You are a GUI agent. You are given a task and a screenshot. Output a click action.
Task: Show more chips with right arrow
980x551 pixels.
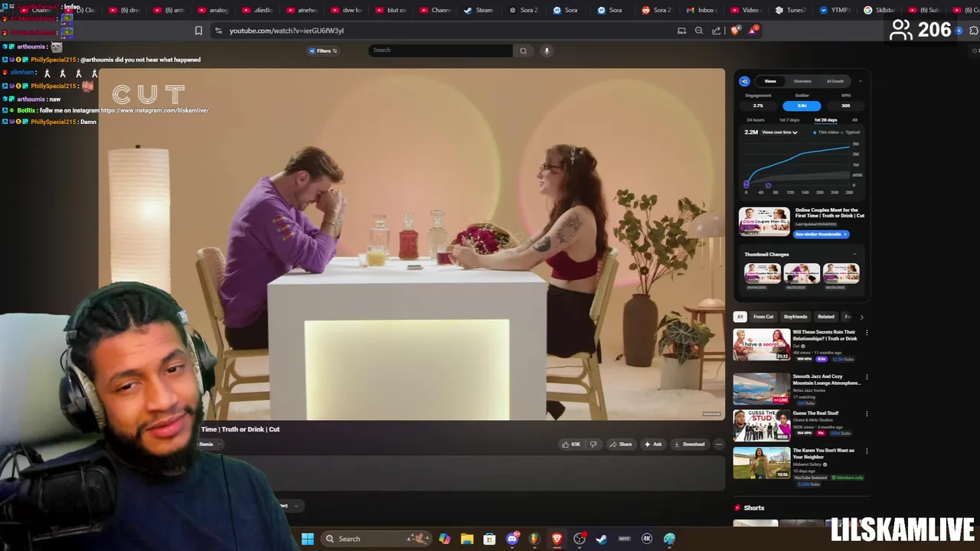[x=861, y=317]
